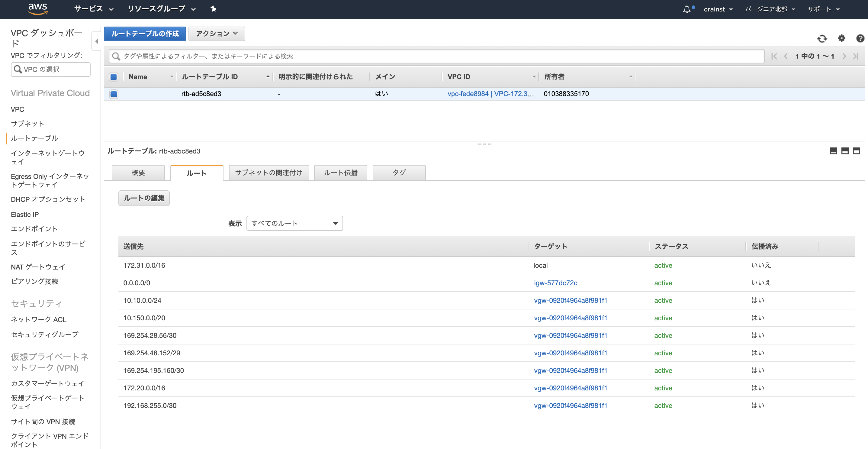Click the 169.254.48.152/29 destination cell

coord(152,353)
